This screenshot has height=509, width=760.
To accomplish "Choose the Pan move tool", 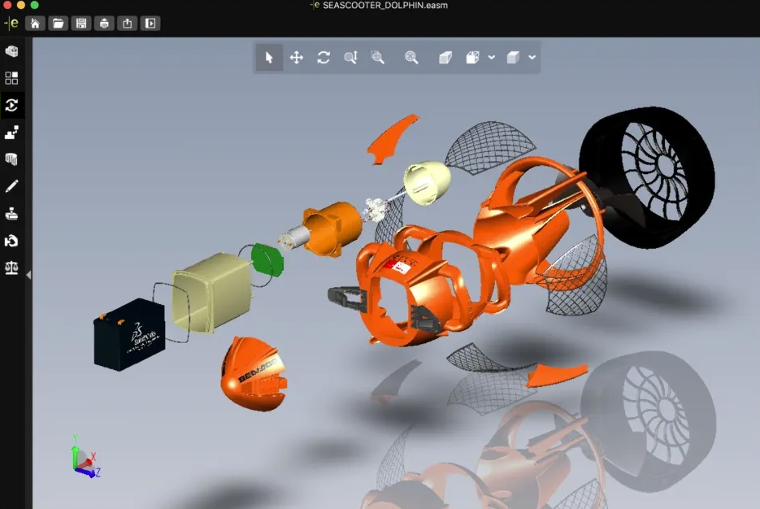I will 296,58.
